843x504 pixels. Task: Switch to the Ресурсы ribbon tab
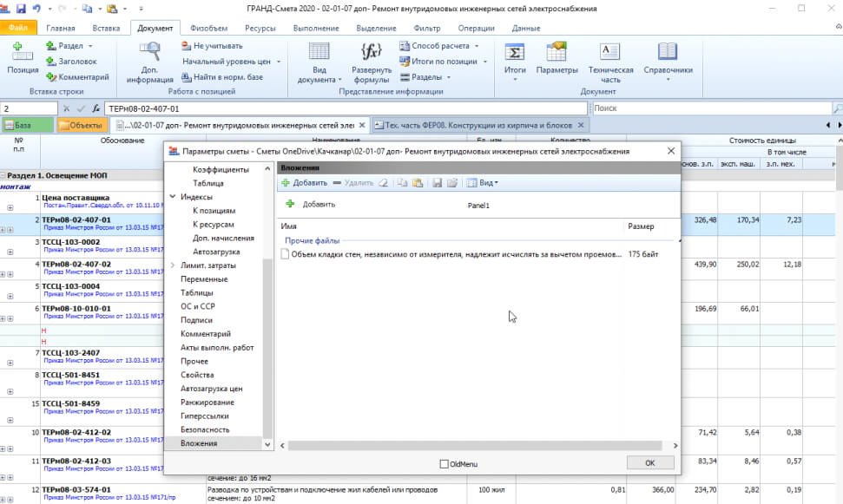click(x=260, y=29)
